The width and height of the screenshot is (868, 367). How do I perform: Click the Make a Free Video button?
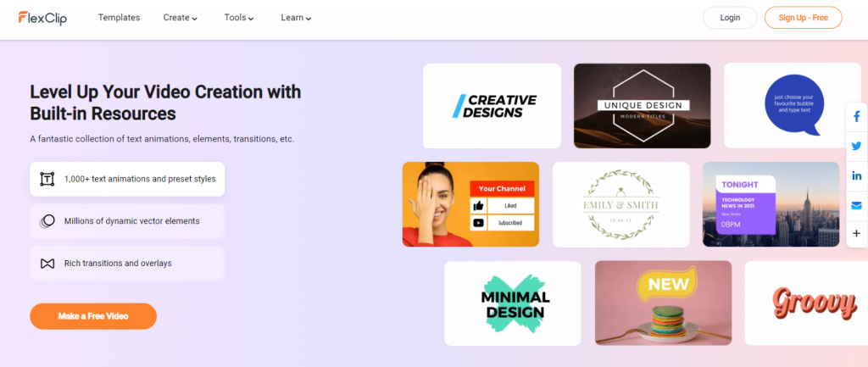click(93, 316)
